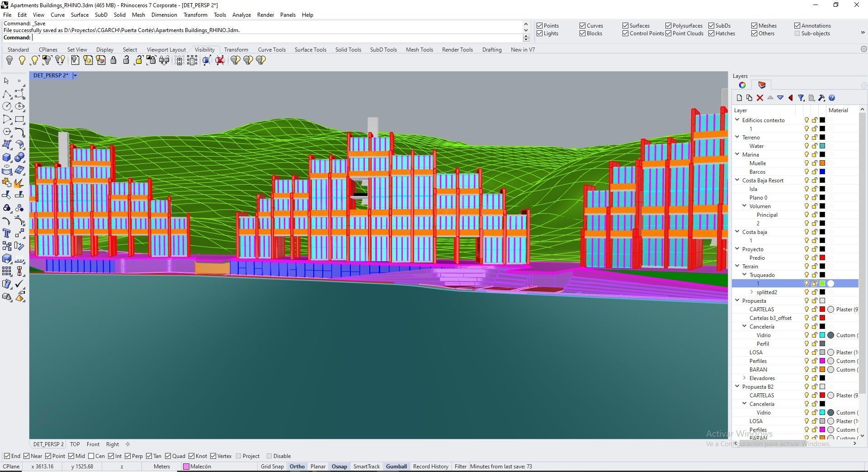Collapse the Propuesta B2 layer
This screenshot has height=472, width=868.
coord(737,386)
